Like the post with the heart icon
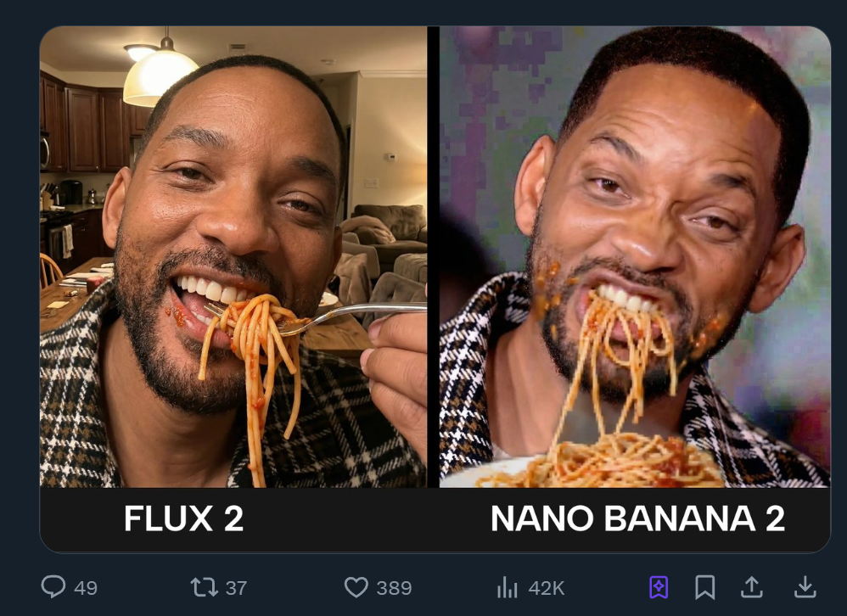This screenshot has height=616, width=847. tap(356, 587)
